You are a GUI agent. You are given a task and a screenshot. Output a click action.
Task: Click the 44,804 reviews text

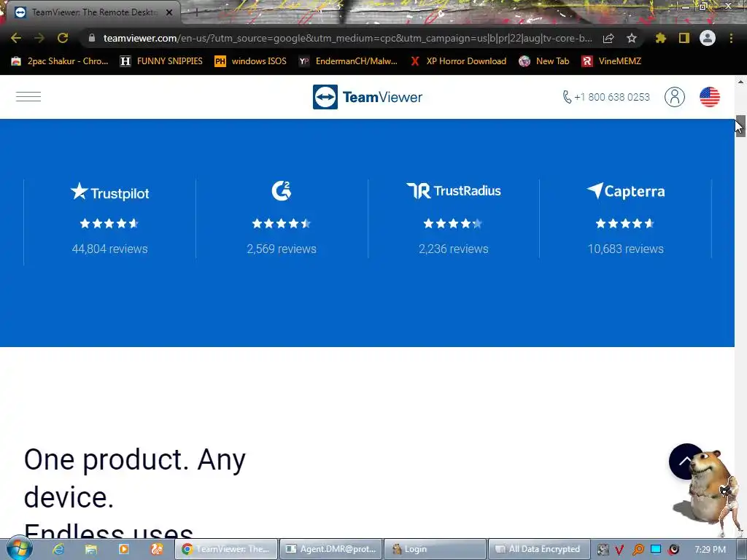click(x=109, y=249)
